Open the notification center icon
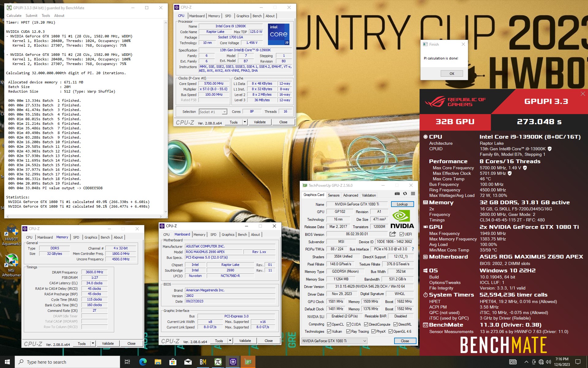The image size is (588, 368). [578, 362]
